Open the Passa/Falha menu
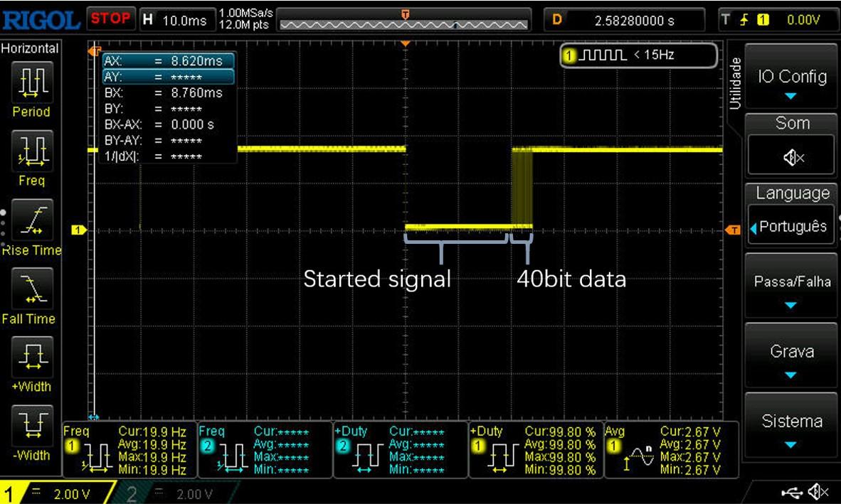 [792, 286]
